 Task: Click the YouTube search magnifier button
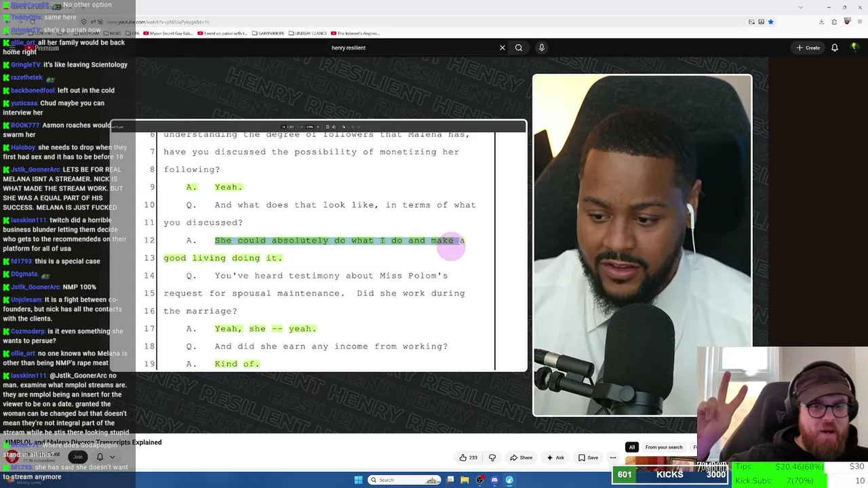[x=519, y=47]
